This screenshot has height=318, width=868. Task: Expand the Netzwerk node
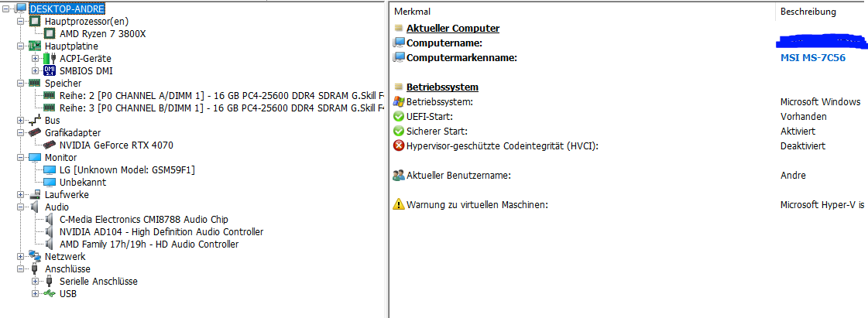pyautogui.click(x=20, y=257)
